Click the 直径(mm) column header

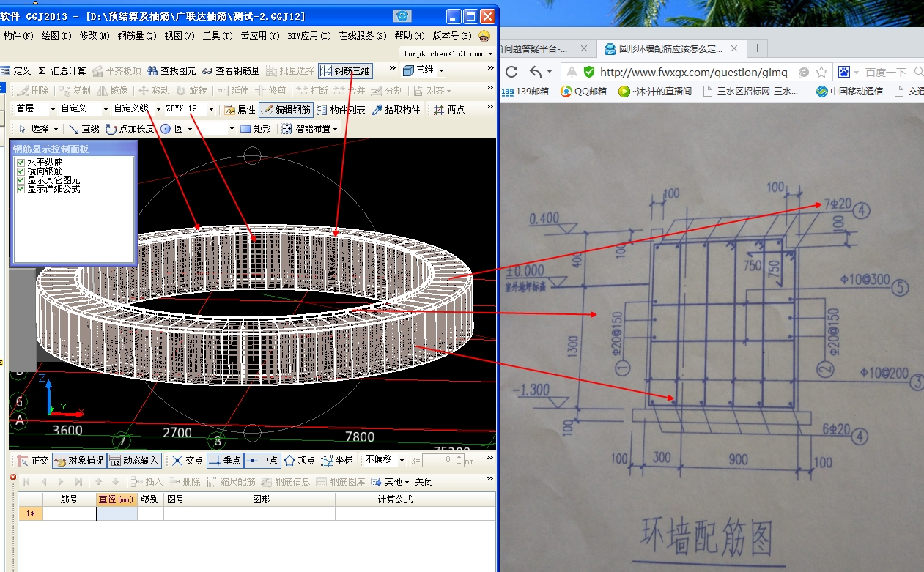coord(117,499)
